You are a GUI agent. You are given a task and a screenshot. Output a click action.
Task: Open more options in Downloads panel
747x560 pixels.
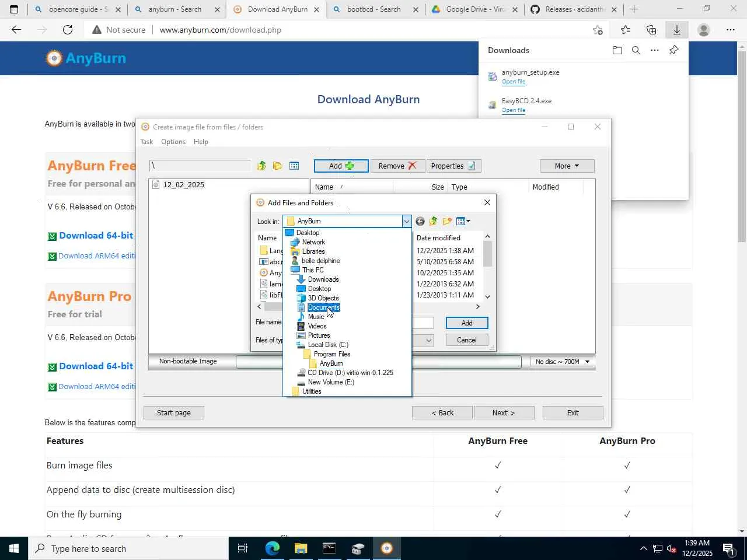655,50
